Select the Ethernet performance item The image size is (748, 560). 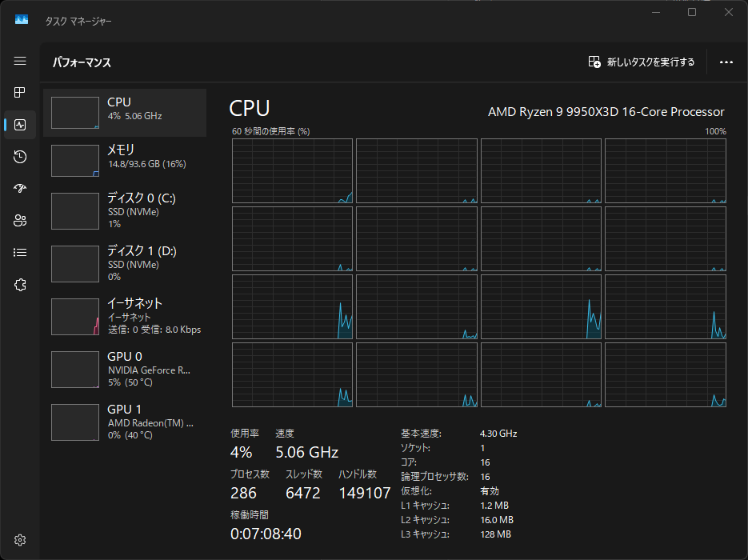point(125,316)
